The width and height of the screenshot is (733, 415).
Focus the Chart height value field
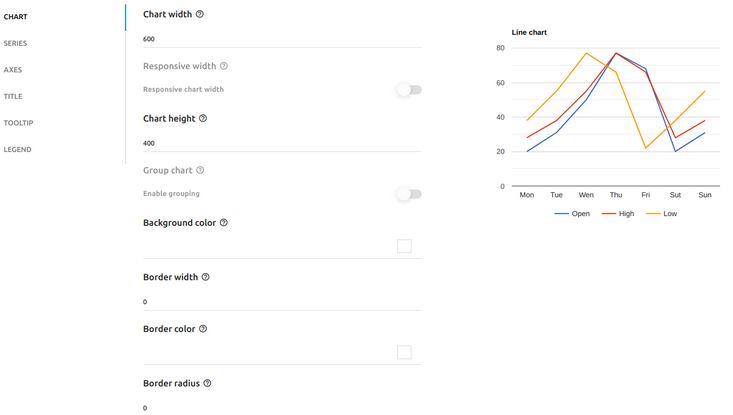[x=282, y=143]
